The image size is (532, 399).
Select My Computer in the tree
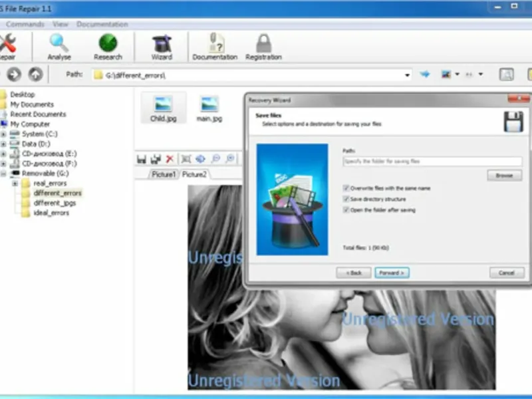point(30,124)
